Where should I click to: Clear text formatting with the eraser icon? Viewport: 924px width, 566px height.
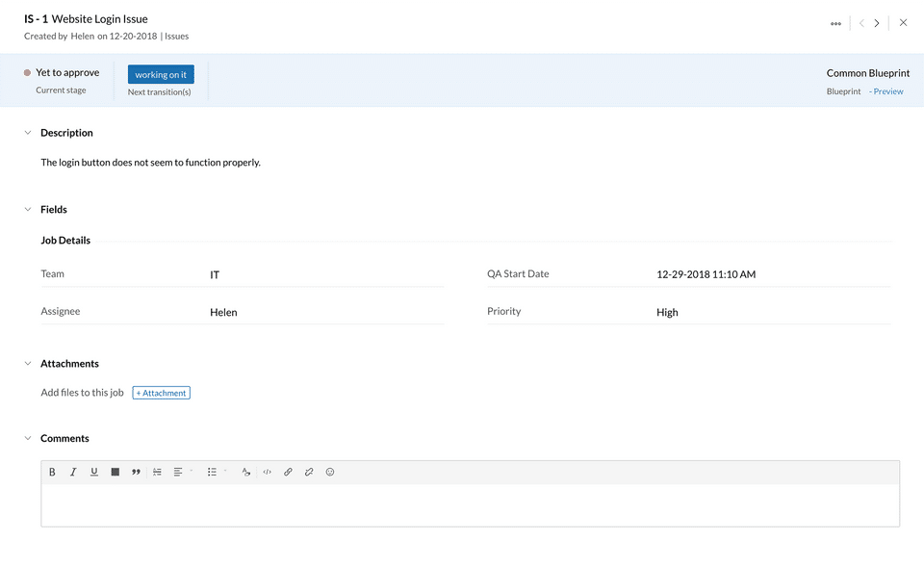[x=245, y=472]
